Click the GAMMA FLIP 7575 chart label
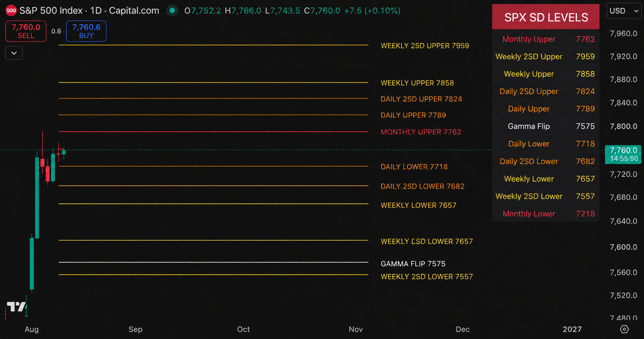The height and width of the screenshot is (339, 644). coord(413,264)
